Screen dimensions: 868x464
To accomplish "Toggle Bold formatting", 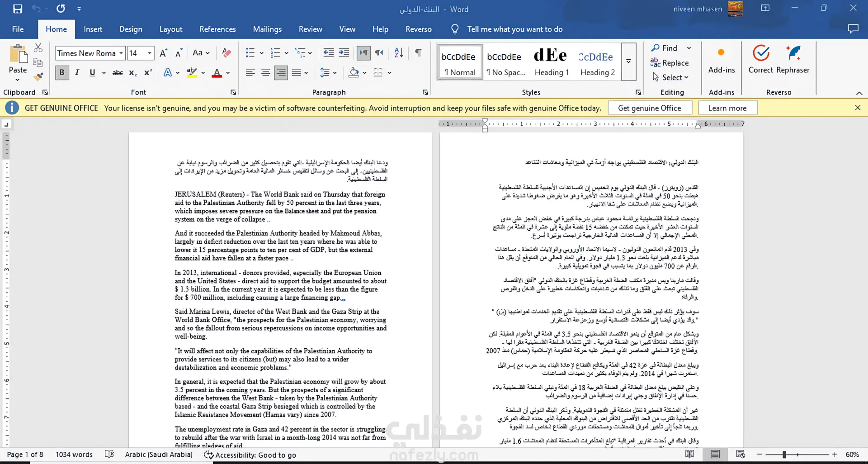I will [x=62, y=72].
